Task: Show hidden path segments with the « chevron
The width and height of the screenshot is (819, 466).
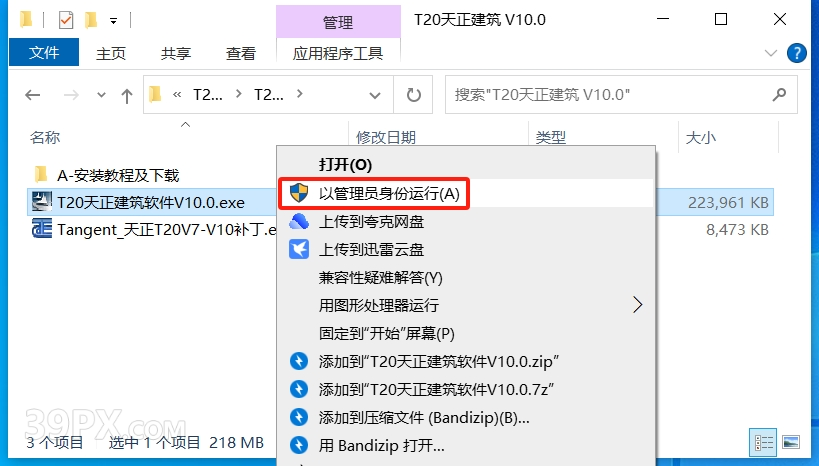Action: click(177, 94)
